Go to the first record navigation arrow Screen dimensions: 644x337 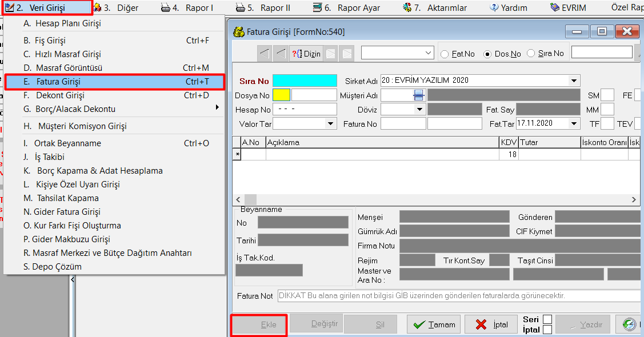[x=265, y=53]
